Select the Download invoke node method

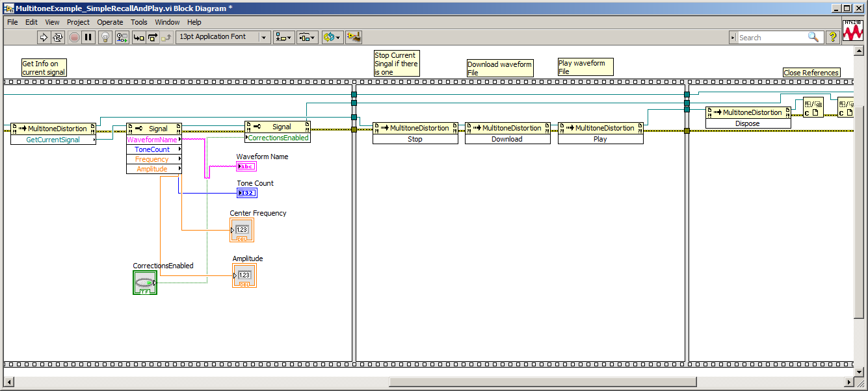pyautogui.click(x=507, y=139)
